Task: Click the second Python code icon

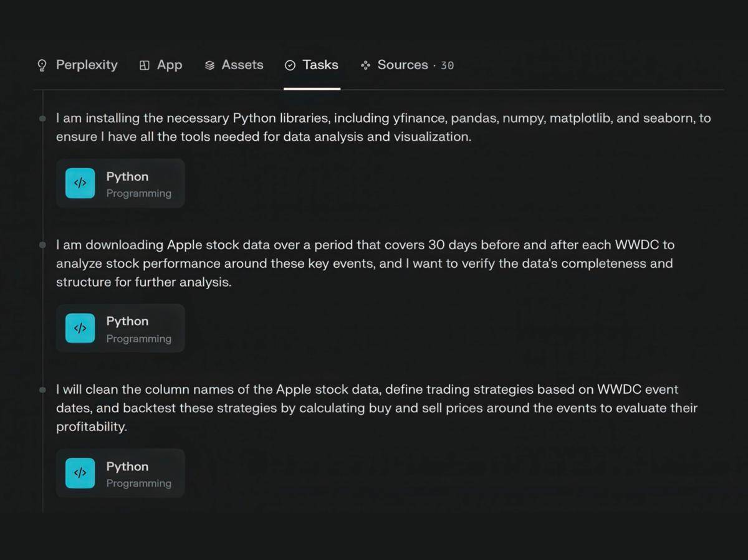Action: (80, 328)
